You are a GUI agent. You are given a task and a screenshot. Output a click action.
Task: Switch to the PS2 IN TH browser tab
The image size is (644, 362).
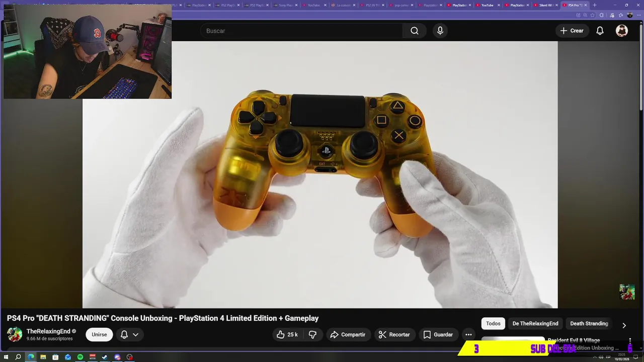(x=371, y=5)
